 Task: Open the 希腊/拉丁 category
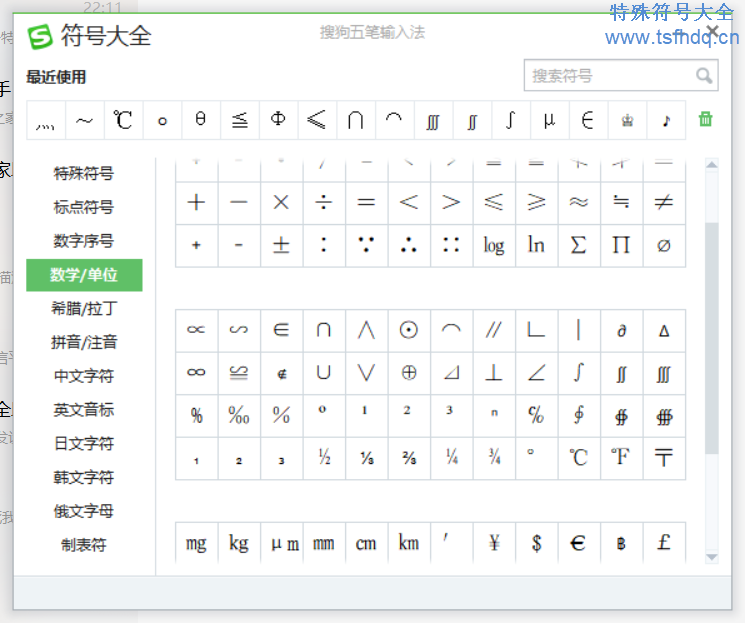tap(84, 308)
